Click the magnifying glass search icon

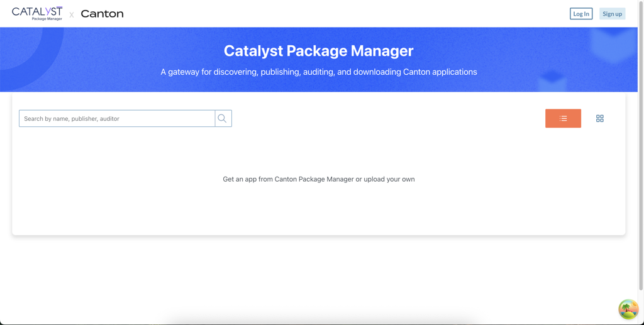click(x=223, y=118)
